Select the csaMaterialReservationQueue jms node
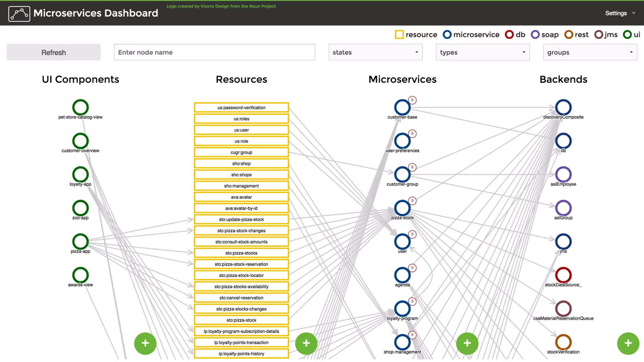The width and height of the screenshot is (644, 362). click(563, 309)
